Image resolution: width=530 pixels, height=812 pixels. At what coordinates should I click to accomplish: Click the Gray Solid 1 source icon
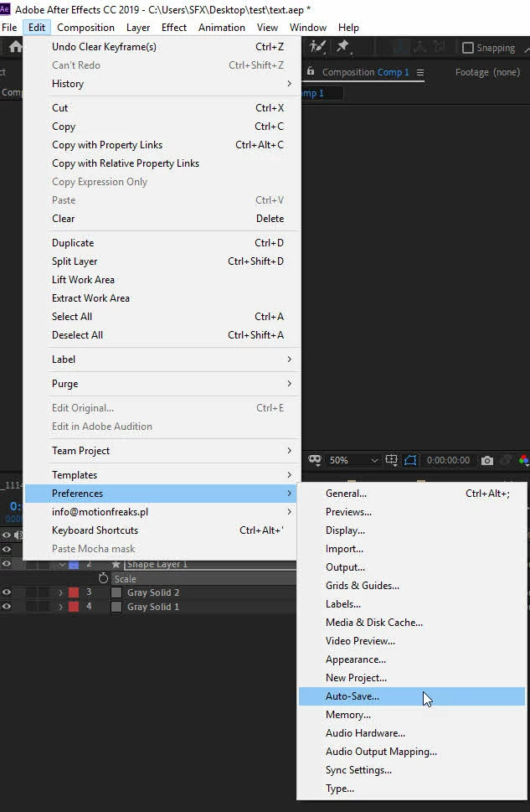(116, 607)
